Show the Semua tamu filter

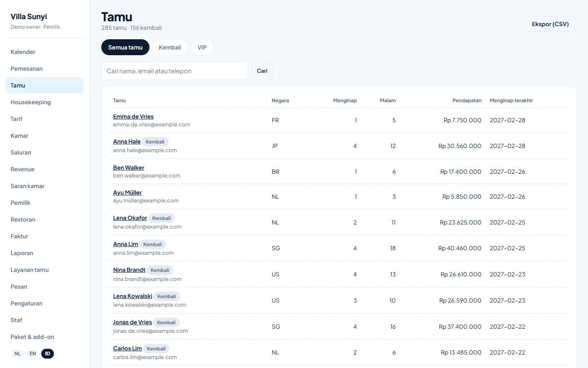tap(125, 47)
